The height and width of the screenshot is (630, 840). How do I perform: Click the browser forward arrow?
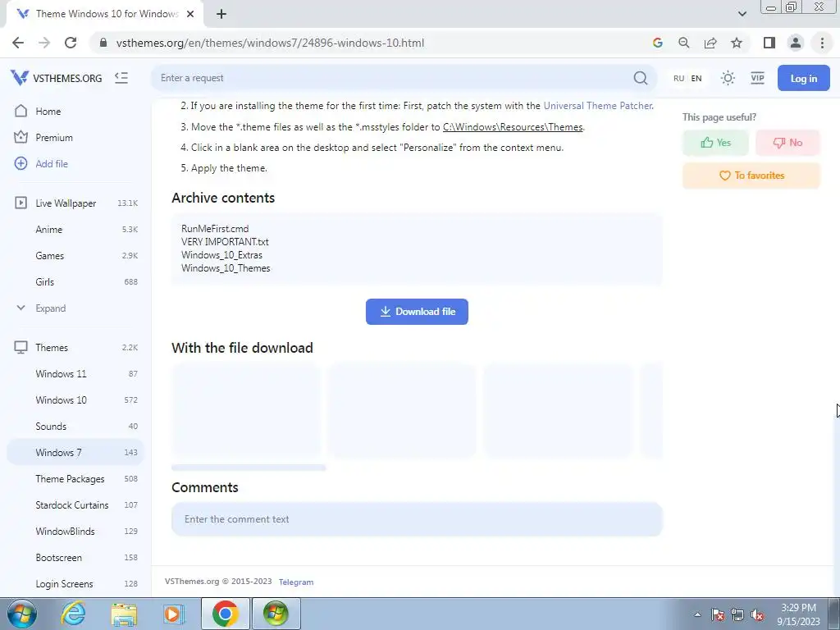click(44, 43)
